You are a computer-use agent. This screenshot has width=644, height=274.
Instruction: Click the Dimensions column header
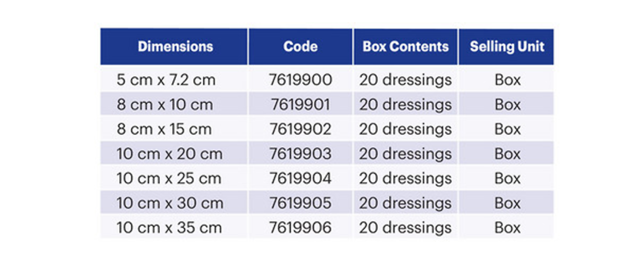(175, 47)
